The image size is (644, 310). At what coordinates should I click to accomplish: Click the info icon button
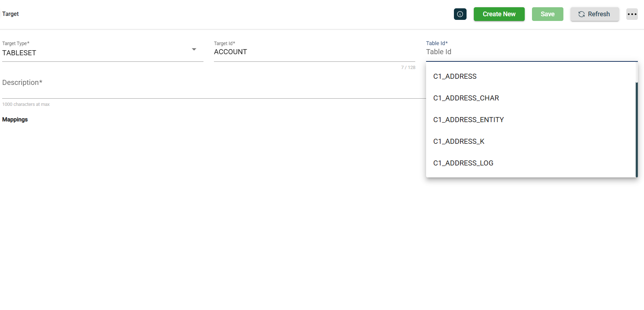tap(460, 14)
